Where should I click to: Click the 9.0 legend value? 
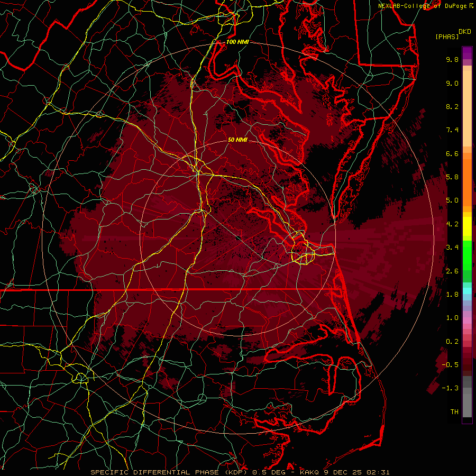(x=452, y=83)
